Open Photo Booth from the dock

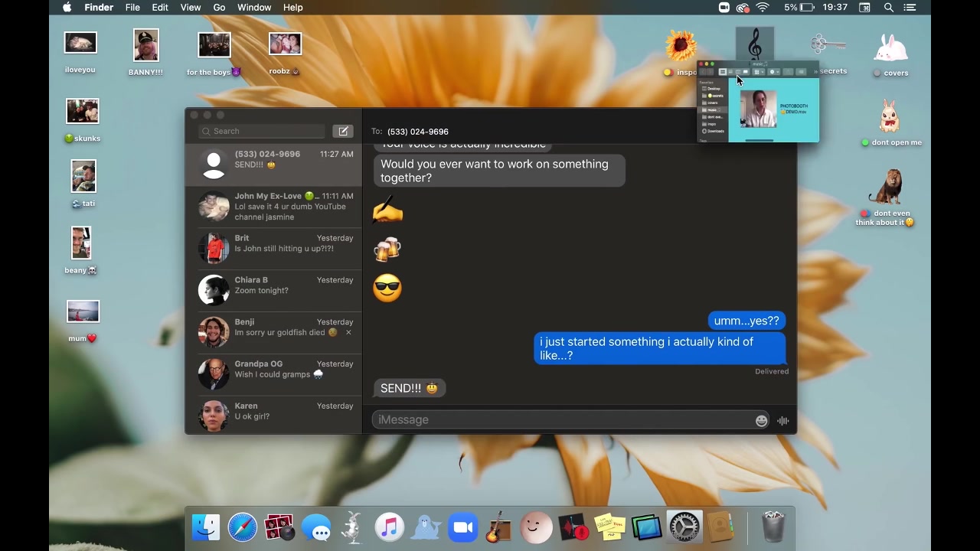pos(279,527)
